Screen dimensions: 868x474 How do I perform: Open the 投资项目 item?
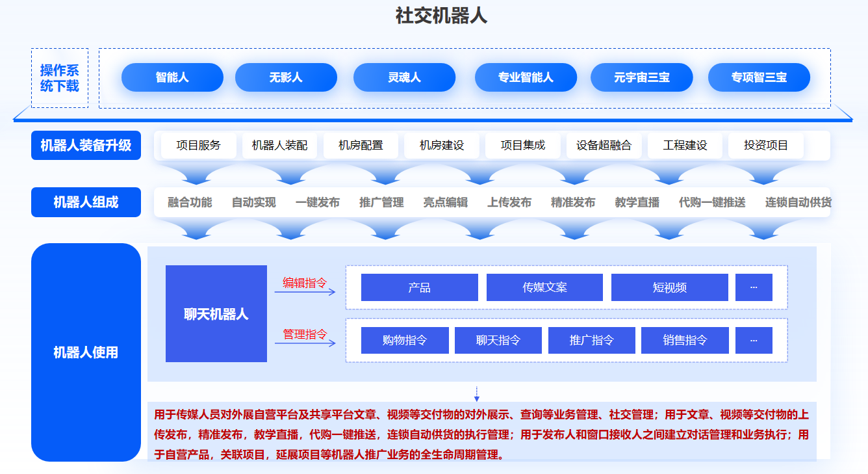tap(766, 146)
